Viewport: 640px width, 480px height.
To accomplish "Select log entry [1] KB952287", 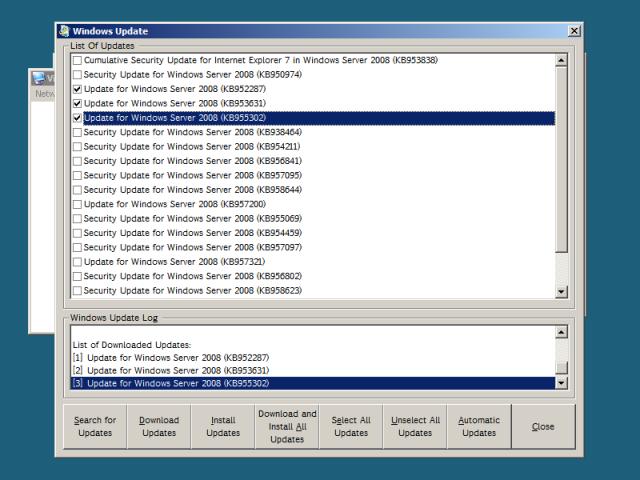I will (171, 358).
